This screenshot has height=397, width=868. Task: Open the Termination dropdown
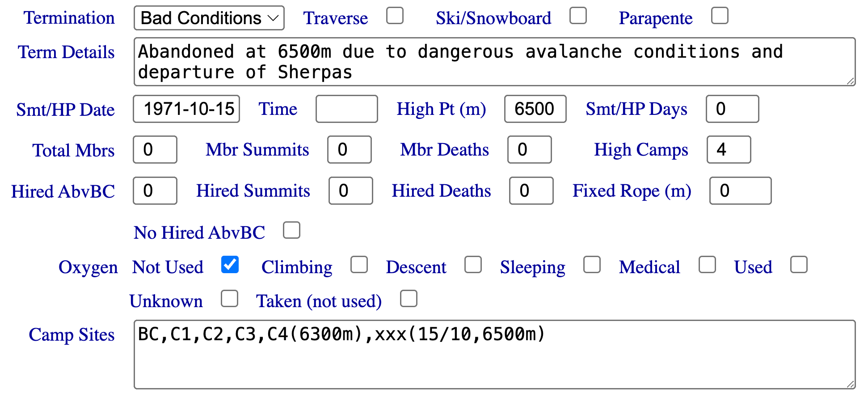(x=209, y=18)
